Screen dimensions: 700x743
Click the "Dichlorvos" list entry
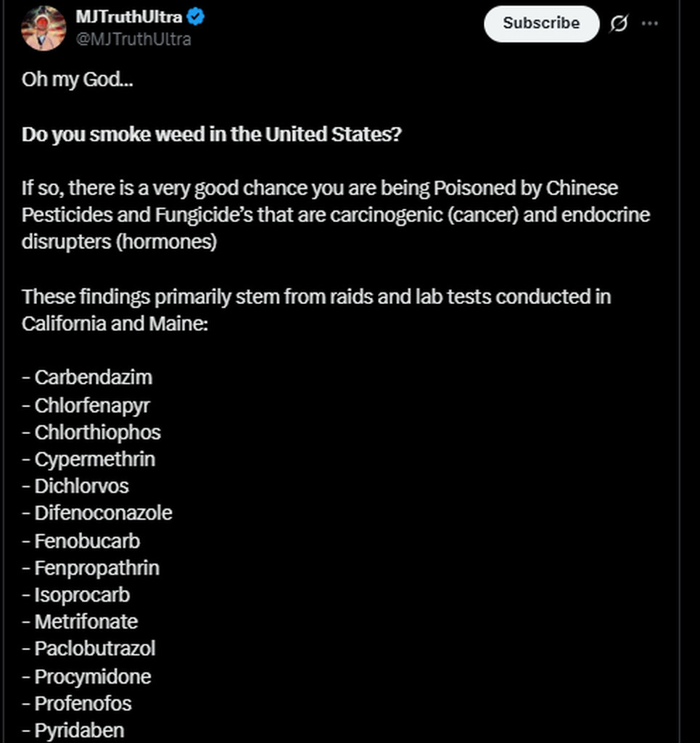coord(81,486)
